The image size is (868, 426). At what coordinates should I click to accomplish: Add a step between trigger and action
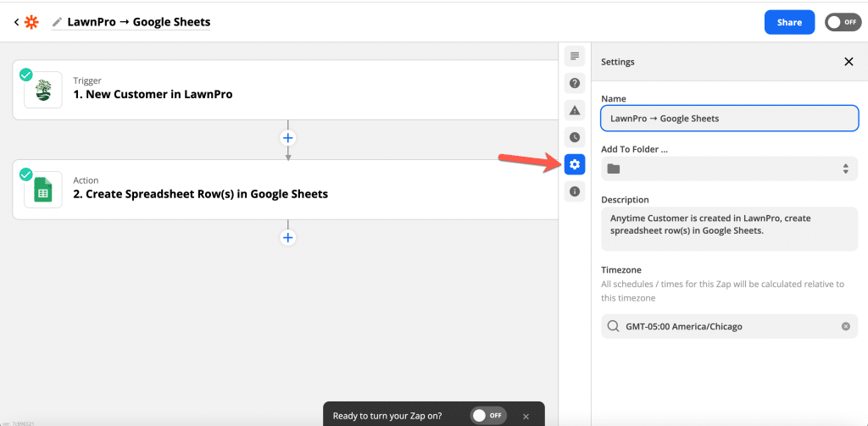pos(288,137)
